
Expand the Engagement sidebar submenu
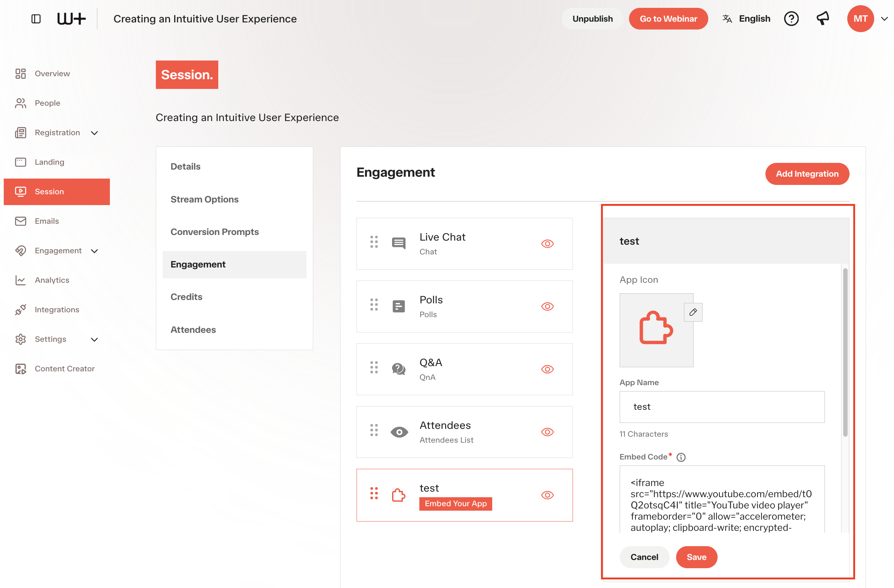94,251
